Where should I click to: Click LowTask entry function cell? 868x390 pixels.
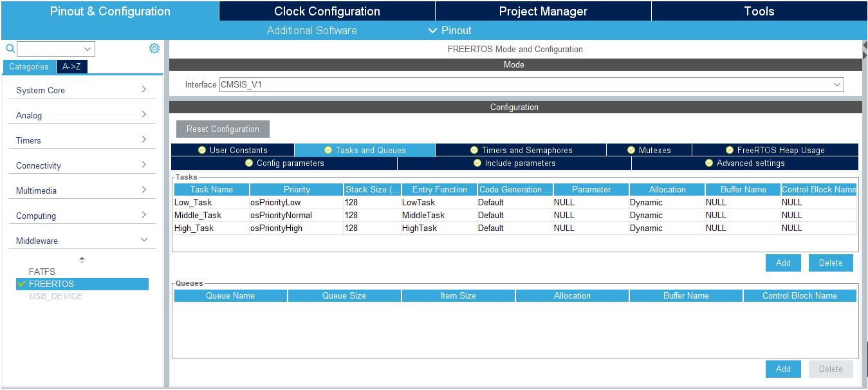click(438, 202)
